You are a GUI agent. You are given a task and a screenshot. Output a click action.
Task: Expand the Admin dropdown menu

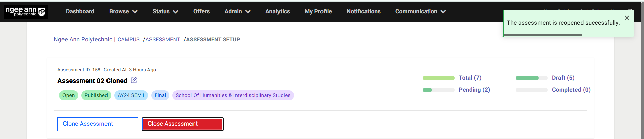click(x=237, y=12)
